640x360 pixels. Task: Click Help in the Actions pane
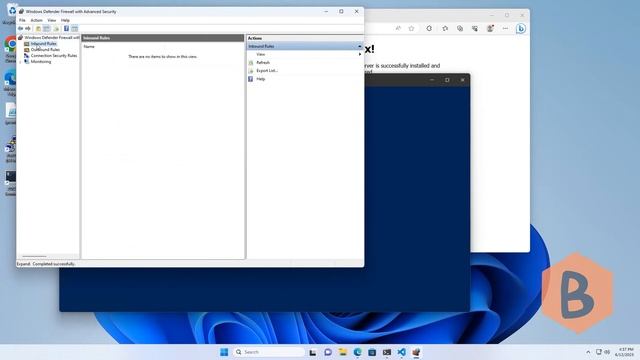pos(261,79)
